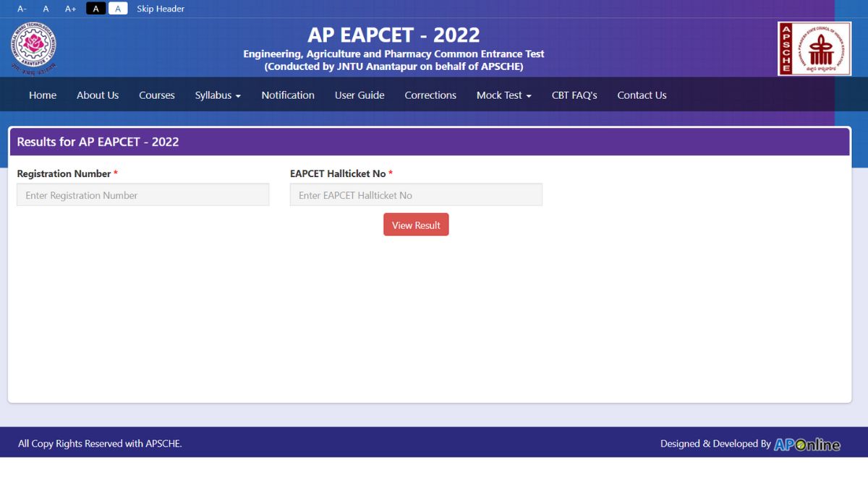Switch to white contrast theme swatch
The width and height of the screenshot is (868, 482).
click(118, 9)
